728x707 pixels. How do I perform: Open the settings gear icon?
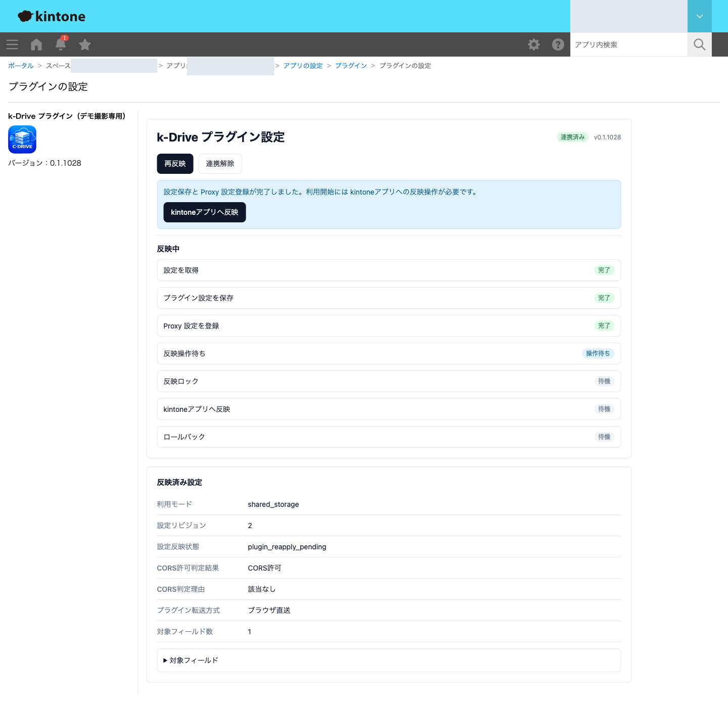pos(534,44)
